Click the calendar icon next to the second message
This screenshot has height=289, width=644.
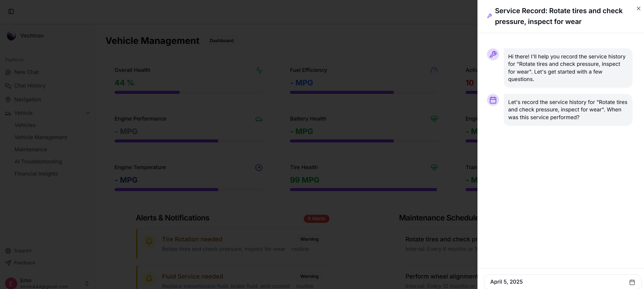pyautogui.click(x=493, y=100)
